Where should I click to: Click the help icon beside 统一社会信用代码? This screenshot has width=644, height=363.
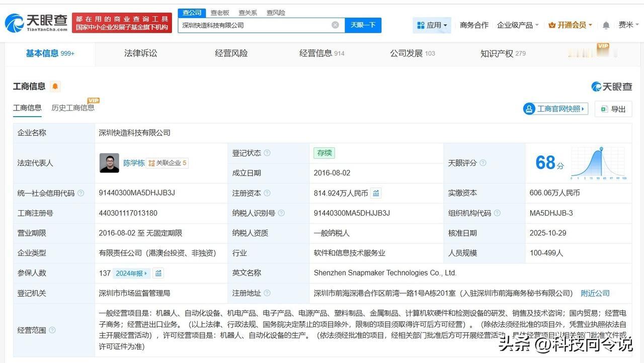tap(81, 193)
